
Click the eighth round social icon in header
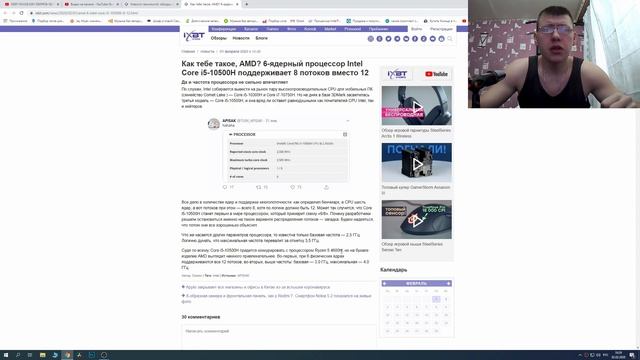(x=433, y=39)
